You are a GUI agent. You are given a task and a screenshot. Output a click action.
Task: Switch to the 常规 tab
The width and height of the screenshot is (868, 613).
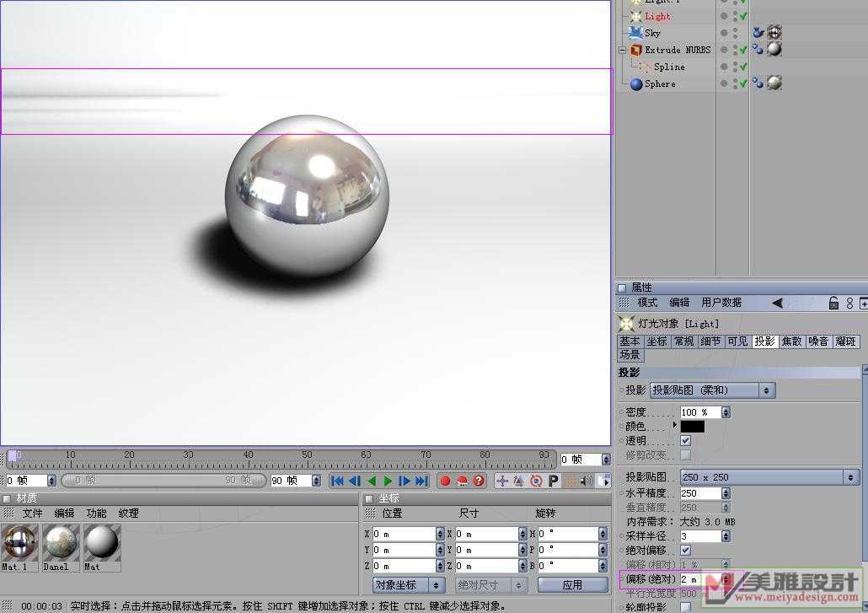tap(683, 341)
